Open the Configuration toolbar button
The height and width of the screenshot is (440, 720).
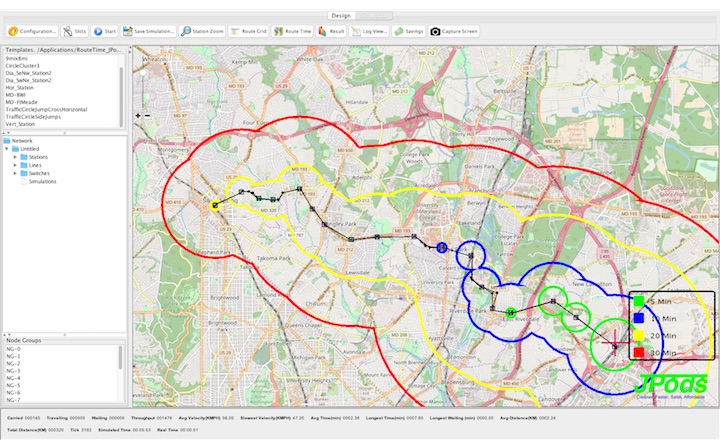coord(32,31)
